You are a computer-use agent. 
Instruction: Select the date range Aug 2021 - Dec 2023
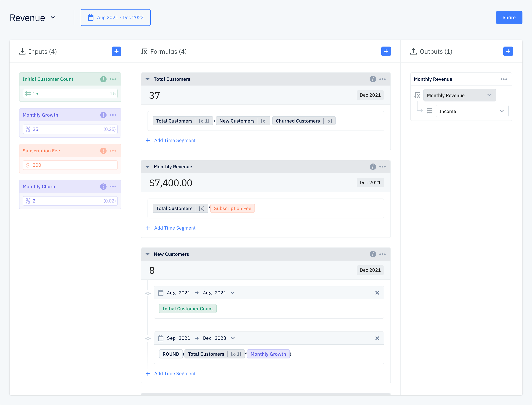tap(115, 18)
